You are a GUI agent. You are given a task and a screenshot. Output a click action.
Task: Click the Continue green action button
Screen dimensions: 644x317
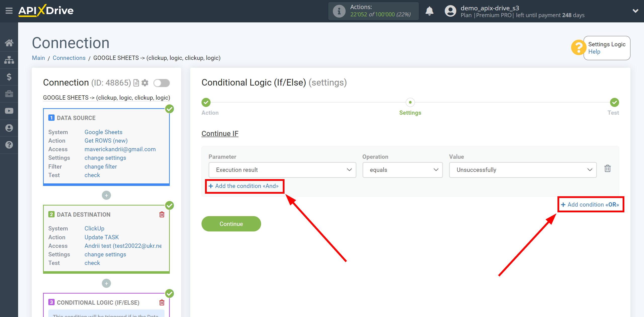[231, 224]
